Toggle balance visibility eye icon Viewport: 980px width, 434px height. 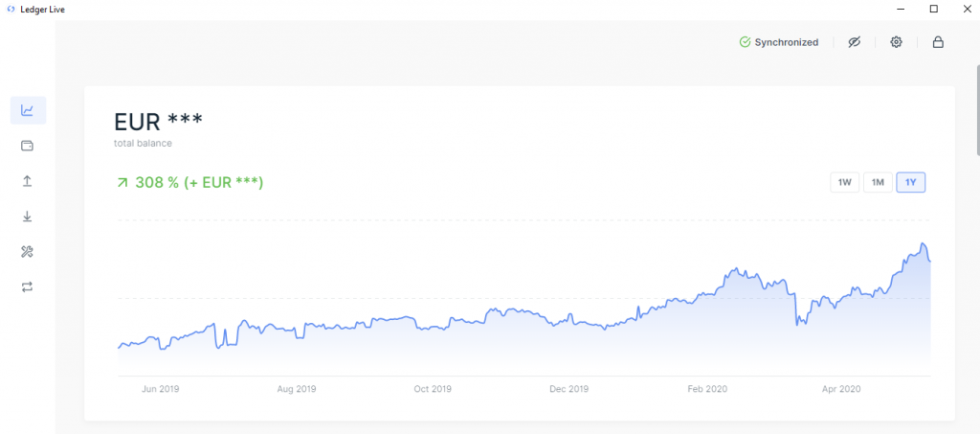[x=855, y=42]
